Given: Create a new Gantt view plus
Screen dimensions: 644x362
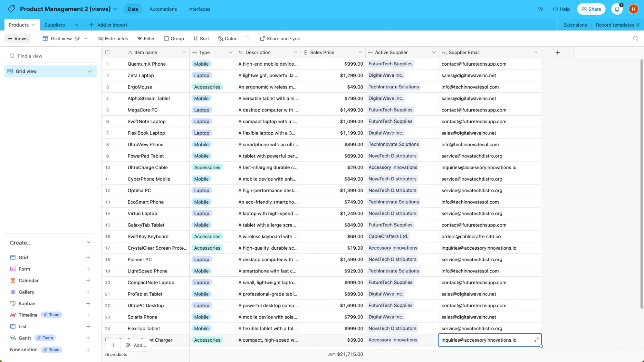Looking at the screenshot, I should tap(88, 338).
